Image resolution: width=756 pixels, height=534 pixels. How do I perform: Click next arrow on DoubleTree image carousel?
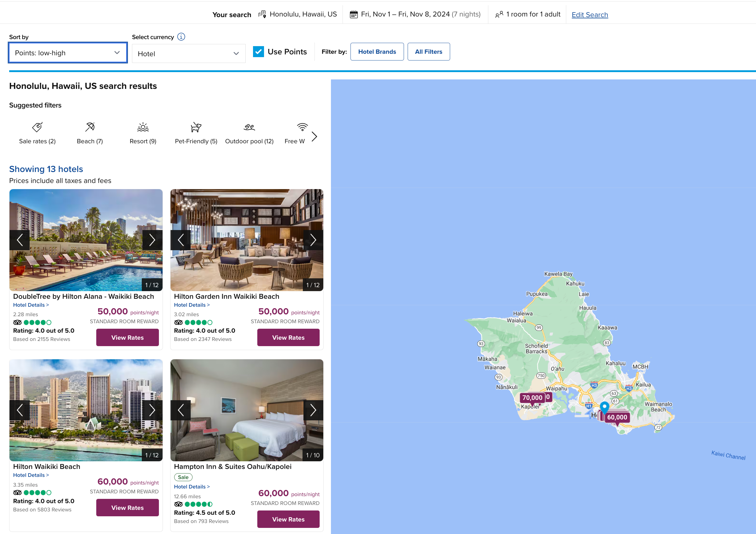click(x=152, y=240)
